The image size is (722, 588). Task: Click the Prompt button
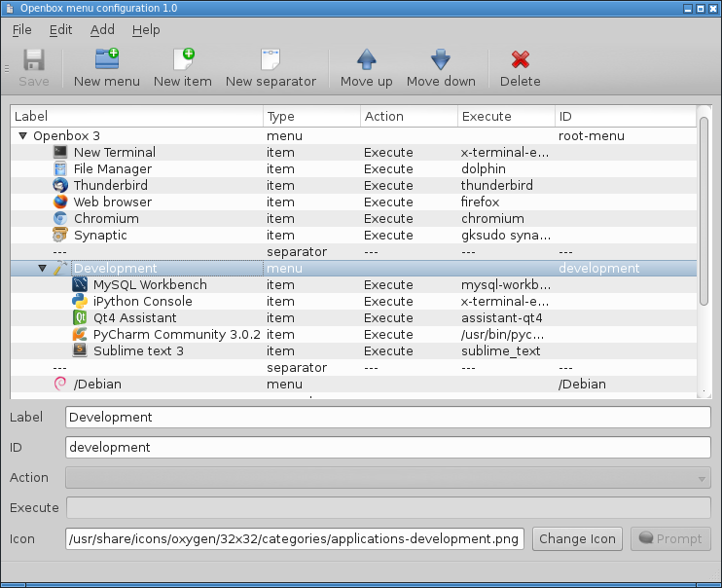coord(670,538)
